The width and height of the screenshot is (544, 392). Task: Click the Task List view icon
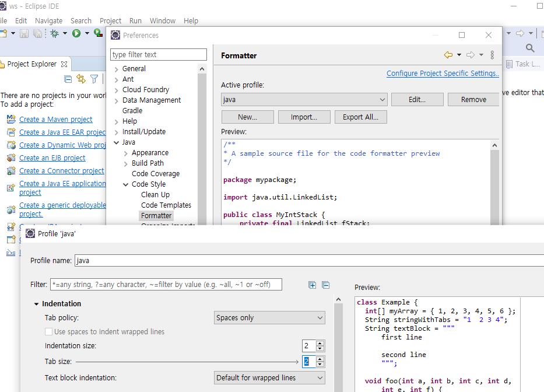click(x=509, y=64)
